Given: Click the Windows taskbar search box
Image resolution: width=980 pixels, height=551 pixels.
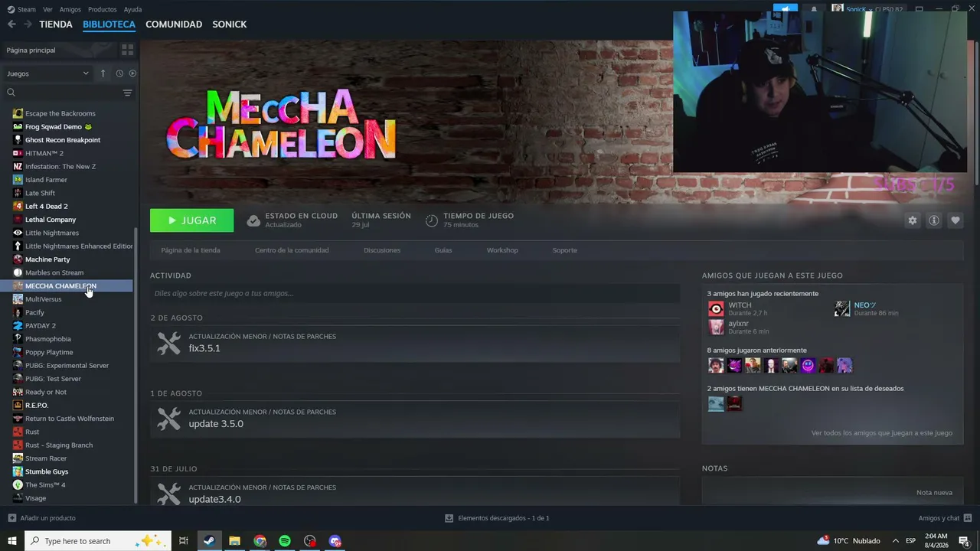Looking at the screenshot, I should [x=96, y=541].
